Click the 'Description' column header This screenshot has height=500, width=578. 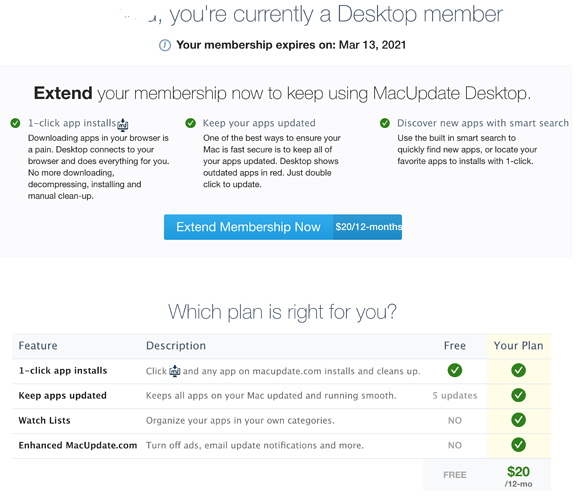tap(176, 346)
